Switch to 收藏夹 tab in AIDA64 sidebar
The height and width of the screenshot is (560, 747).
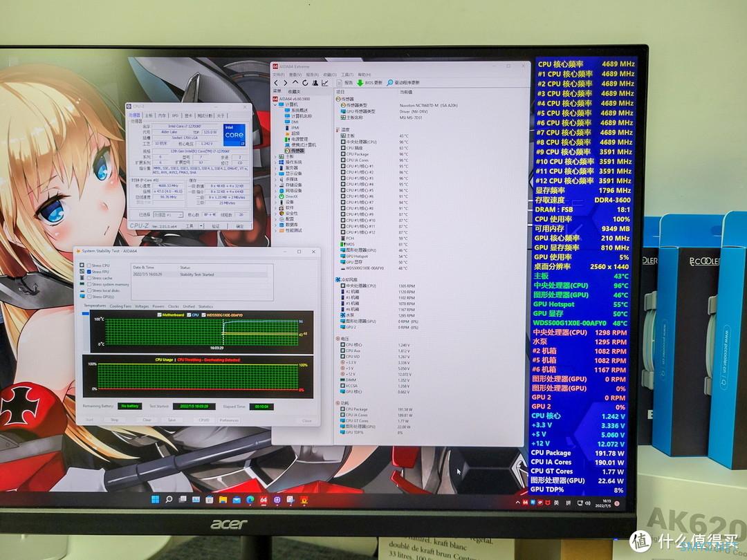[x=295, y=91]
